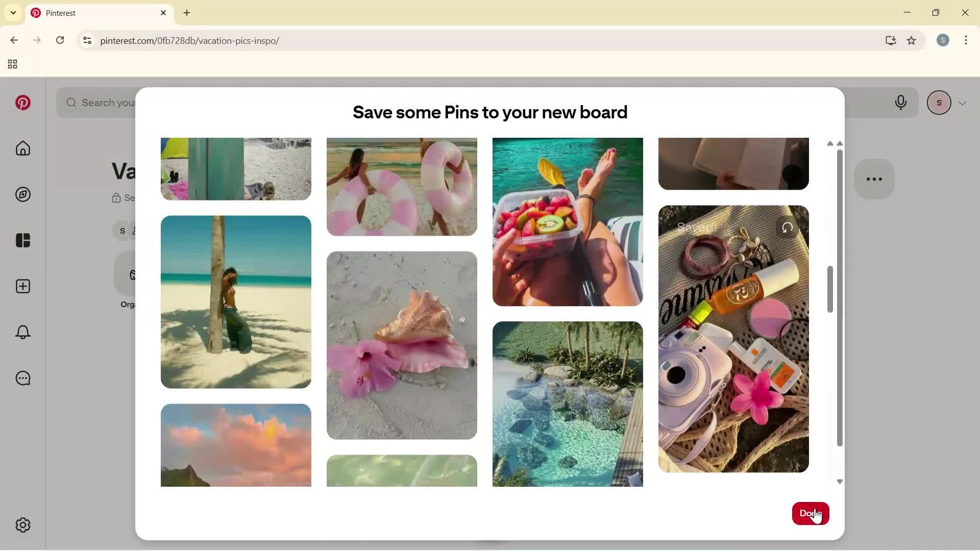
Task: Open Chrome's three-dot browser menu
Action: pyautogui.click(x=966, y=40)
